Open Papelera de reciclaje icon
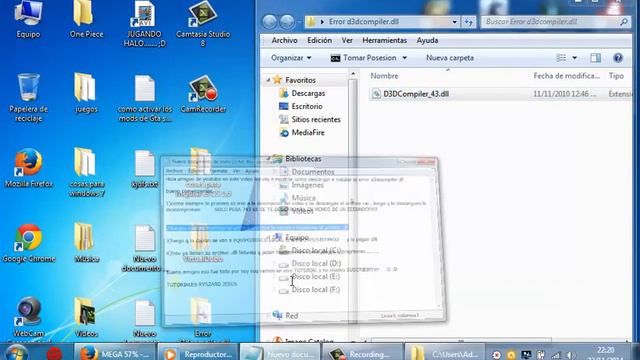Viewport: 640px width, 360px height. pos(28,98)
